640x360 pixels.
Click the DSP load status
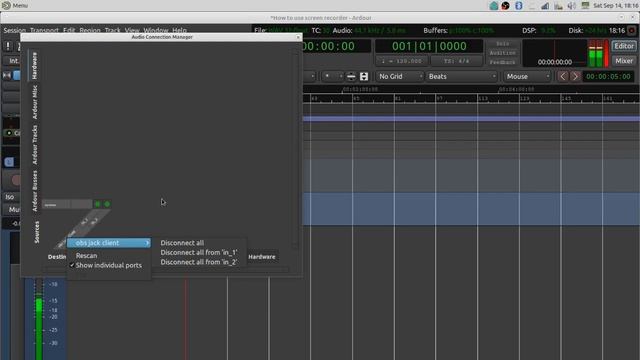click(x=539, y=31)
